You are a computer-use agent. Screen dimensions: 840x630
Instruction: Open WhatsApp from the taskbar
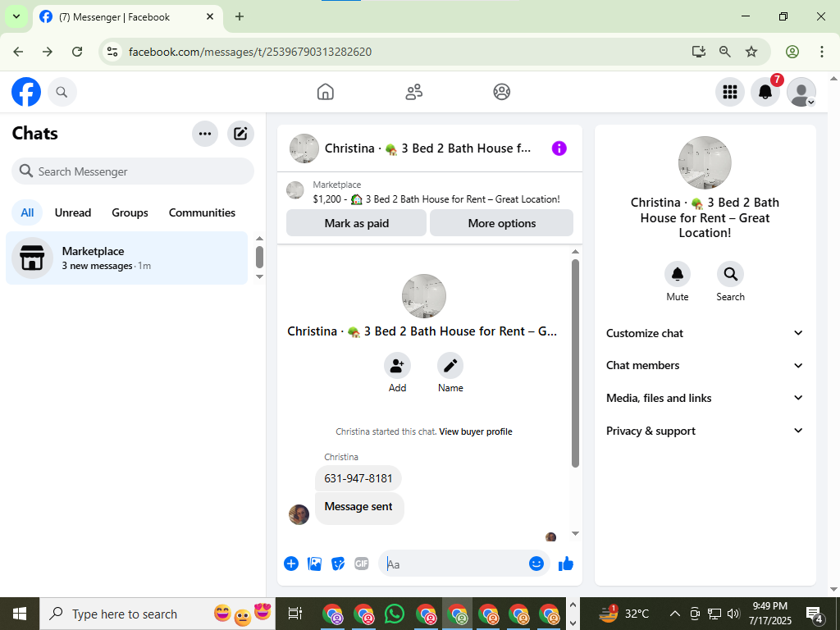(x=395, y=614)
